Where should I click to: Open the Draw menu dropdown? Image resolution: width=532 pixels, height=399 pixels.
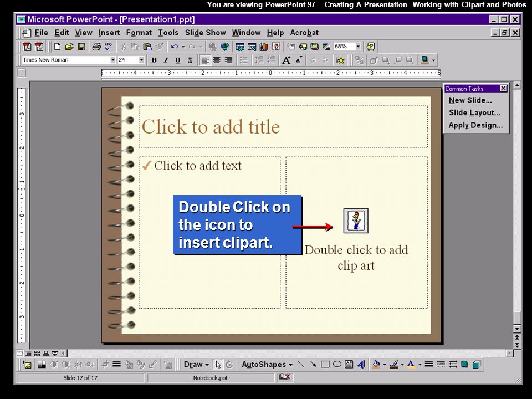[196, 365]
